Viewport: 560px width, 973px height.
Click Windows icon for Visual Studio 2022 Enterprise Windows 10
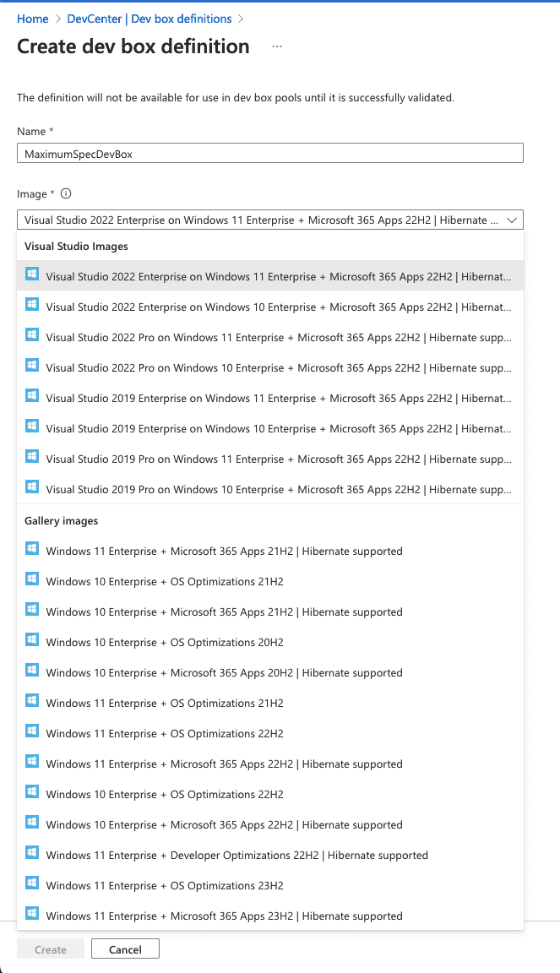(32, 307)
